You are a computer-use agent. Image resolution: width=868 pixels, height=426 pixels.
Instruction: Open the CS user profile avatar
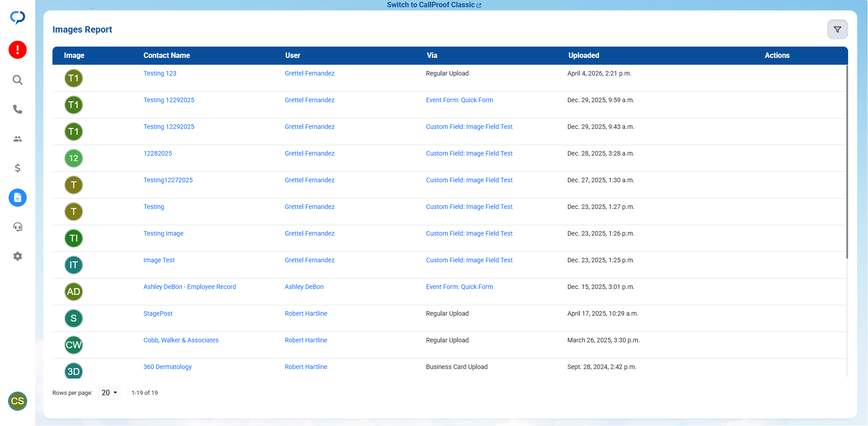coord(18,401)
